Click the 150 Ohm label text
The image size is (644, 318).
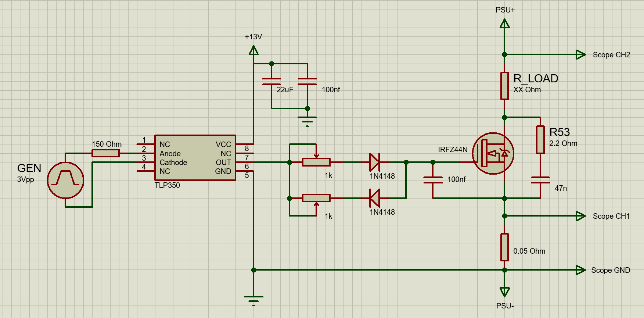click(107, 144)
